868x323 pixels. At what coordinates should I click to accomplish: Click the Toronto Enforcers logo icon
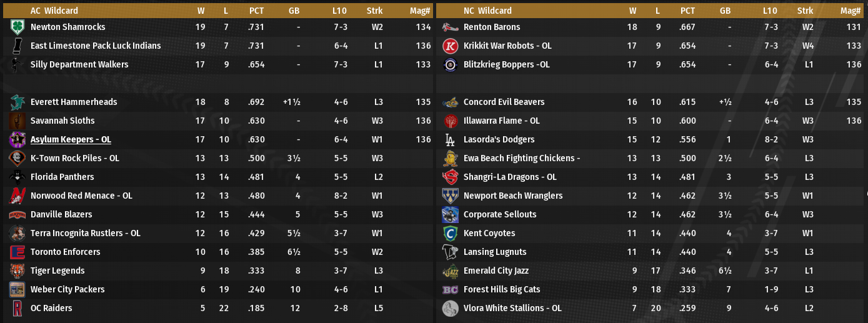coord(17,252)
